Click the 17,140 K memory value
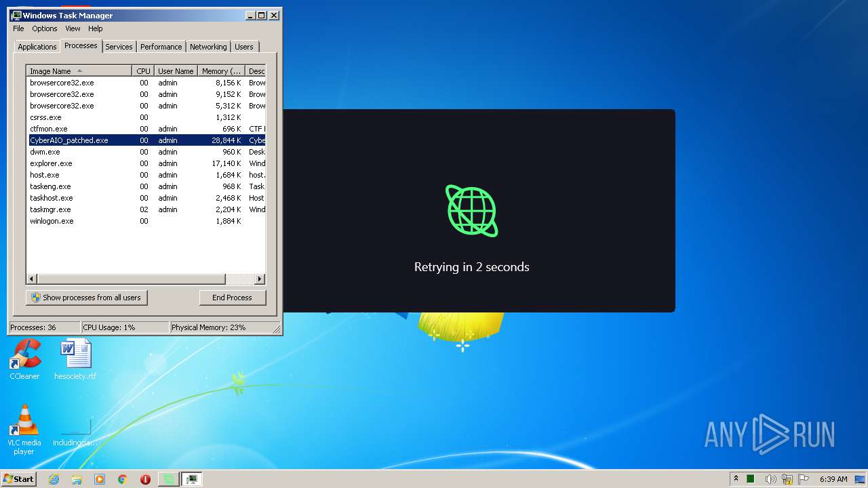The height and width of the screenshot is (488, 868). click(226, 163)
